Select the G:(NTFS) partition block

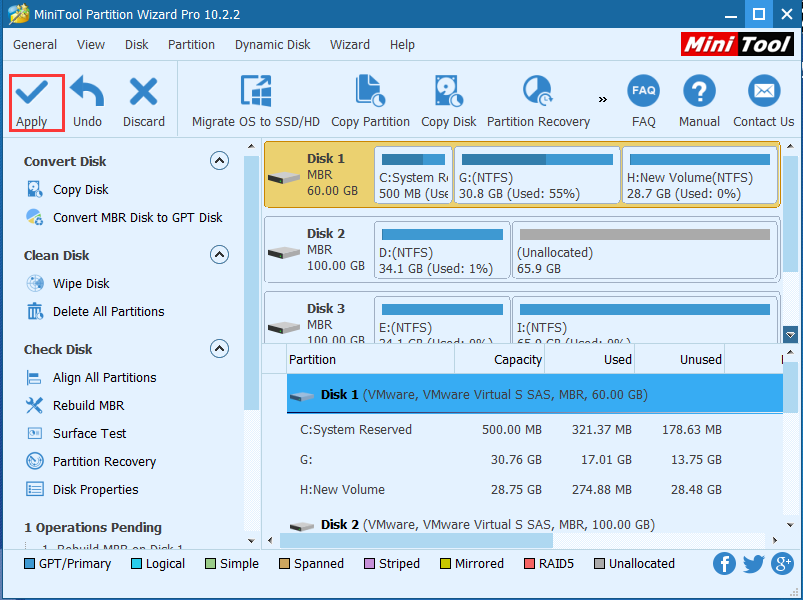[537, 175]
